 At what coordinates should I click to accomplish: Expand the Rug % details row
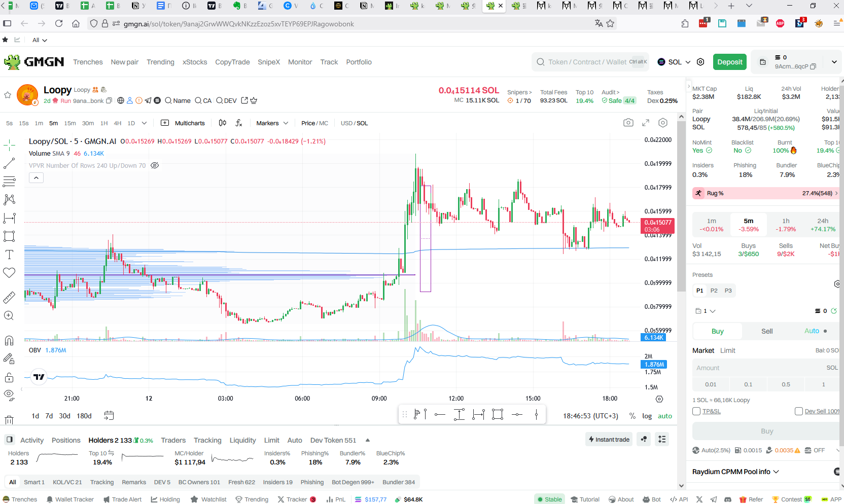[765, 193]
